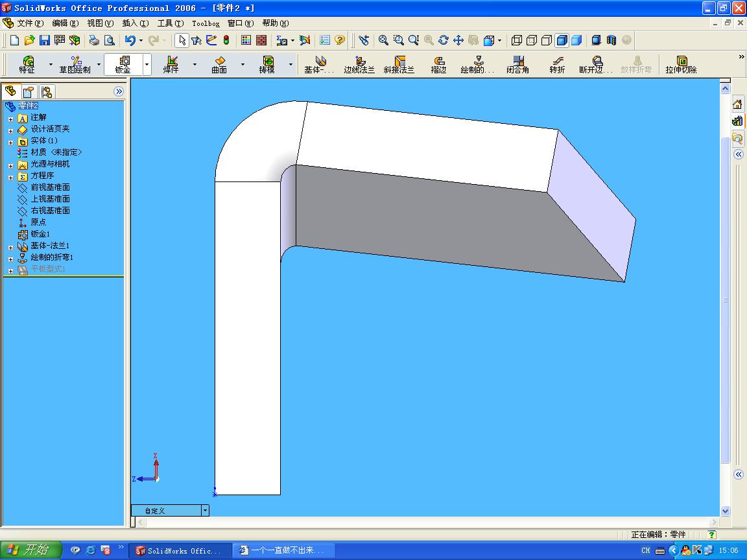The height and width of the screenshot is (560, 747).
Task: Open the Edit Color palette icon
Action: (246, 40)
